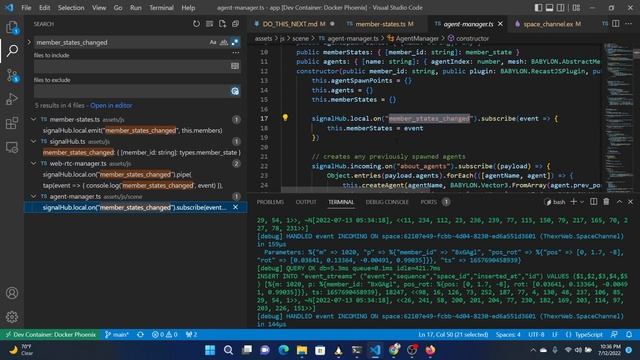Toggle bottom panel layout icon

click(549, 8)
